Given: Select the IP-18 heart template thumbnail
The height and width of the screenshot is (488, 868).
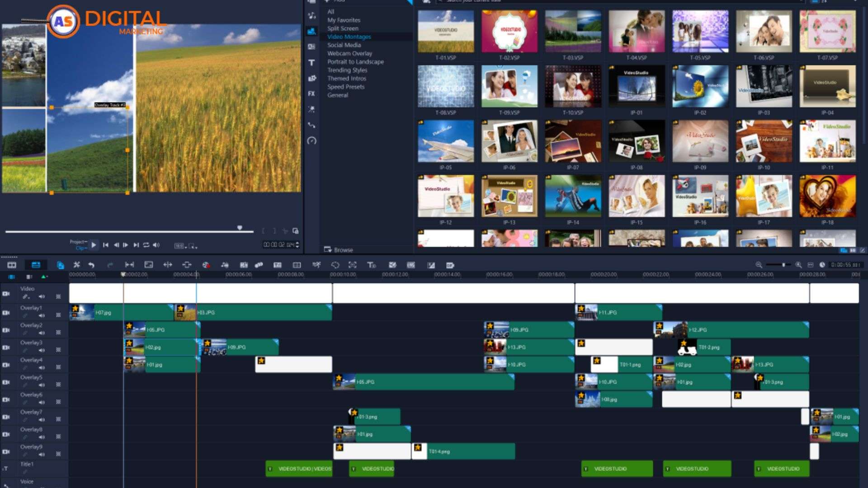Looking at the screenshot, I should coord(827,196).
